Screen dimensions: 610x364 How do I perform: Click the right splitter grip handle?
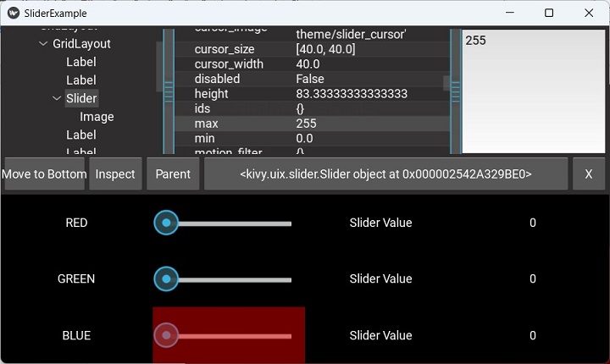[x=456, y=91]
